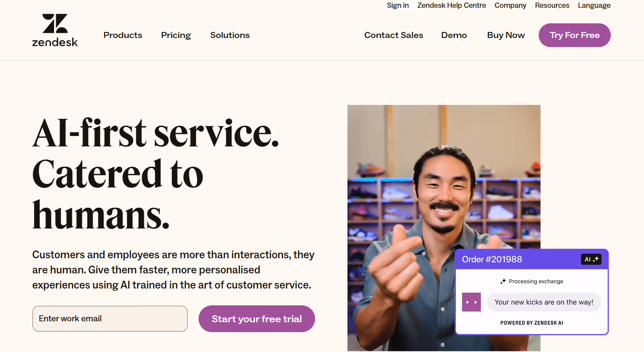Click the Try For Free button
The width and height of the screenshot is (644, 352).
tap(574, 35)
